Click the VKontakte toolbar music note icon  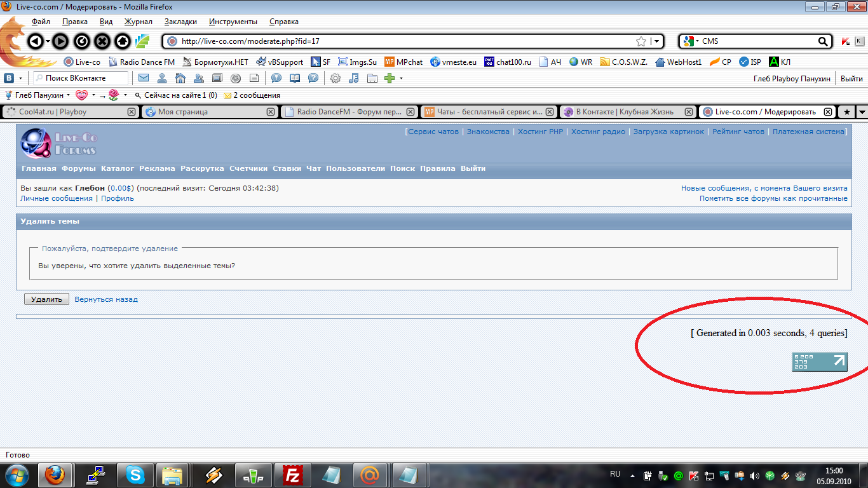(354, 78)
